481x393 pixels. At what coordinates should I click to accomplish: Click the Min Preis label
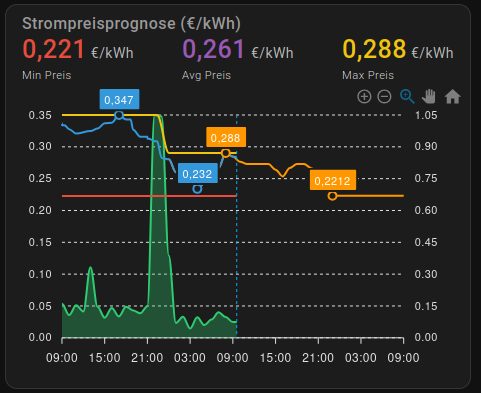tap(47, 75)
